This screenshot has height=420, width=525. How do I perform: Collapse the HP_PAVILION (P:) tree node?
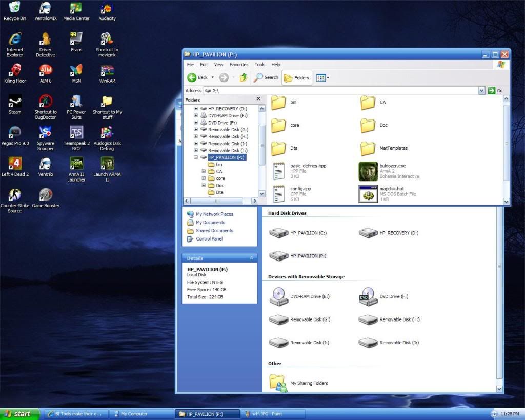point(196,158)
